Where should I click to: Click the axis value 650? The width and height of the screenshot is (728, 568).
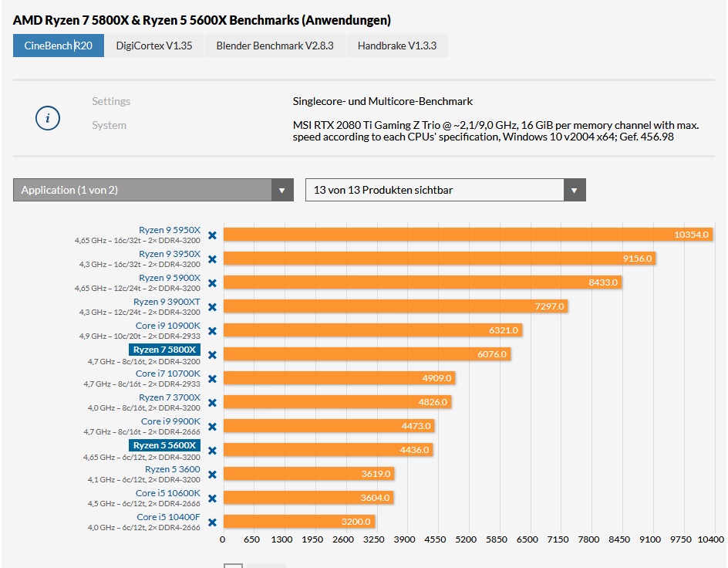coord(251,539)
